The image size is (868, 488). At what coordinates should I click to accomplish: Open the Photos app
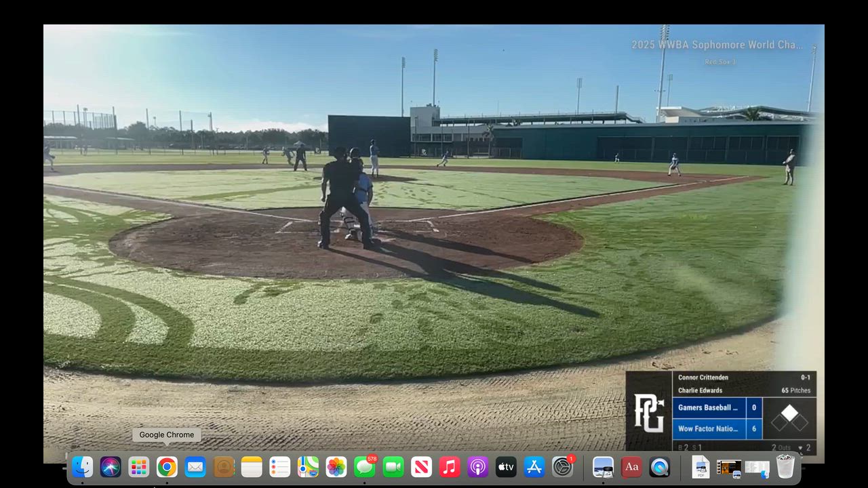click(x=336, y=467)
